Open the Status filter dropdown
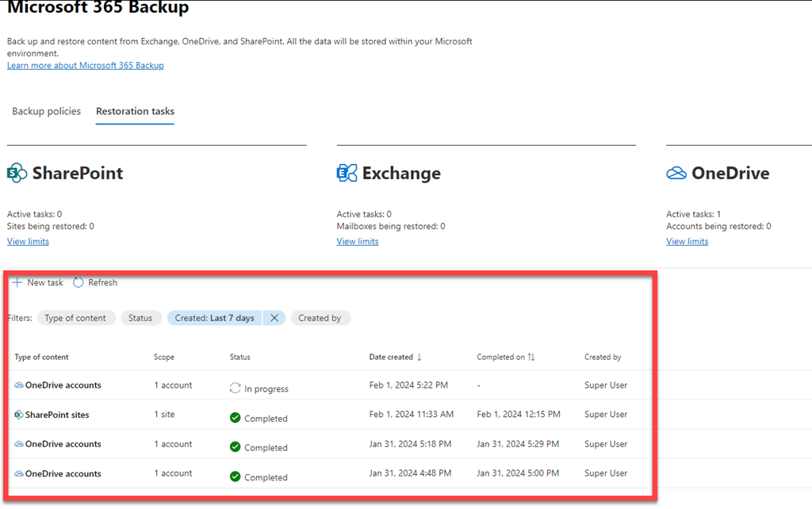812x509 pixels. (x=140, y=318)
